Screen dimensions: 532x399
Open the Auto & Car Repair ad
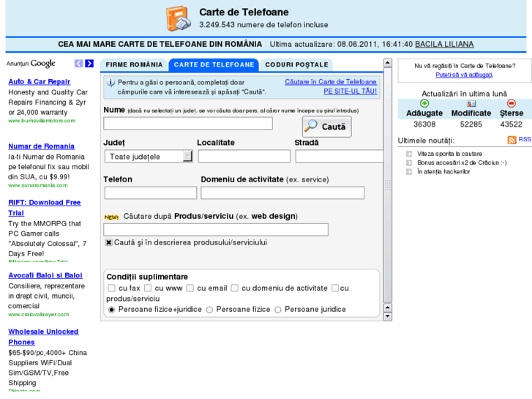[x=40, y=81]
